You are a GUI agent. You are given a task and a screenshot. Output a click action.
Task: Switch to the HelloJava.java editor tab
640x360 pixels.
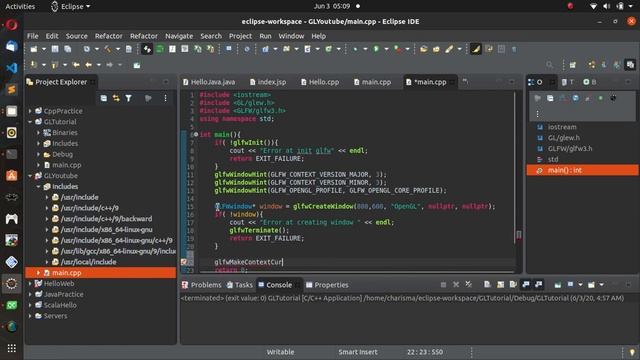209,82
